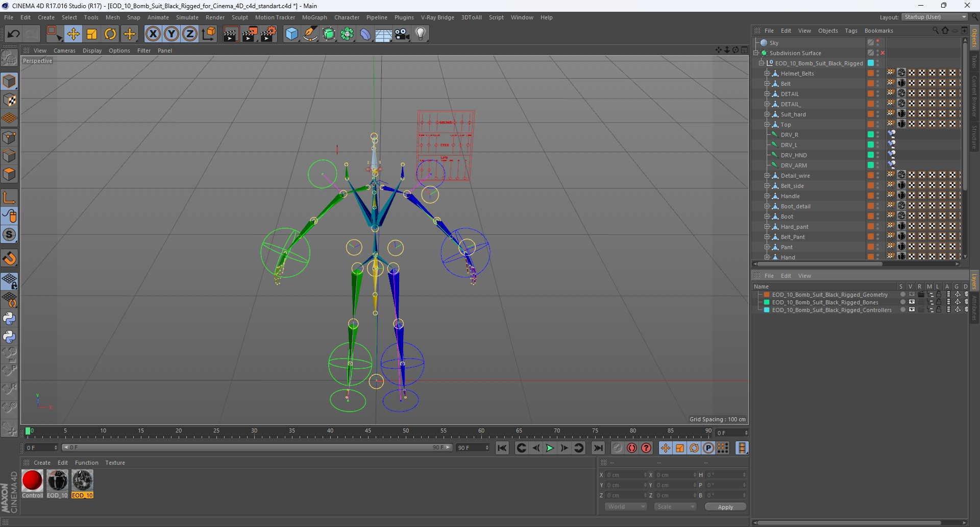Toggle Z axis lock
This screenshot has width=980, height=527.
click(190, 34)
